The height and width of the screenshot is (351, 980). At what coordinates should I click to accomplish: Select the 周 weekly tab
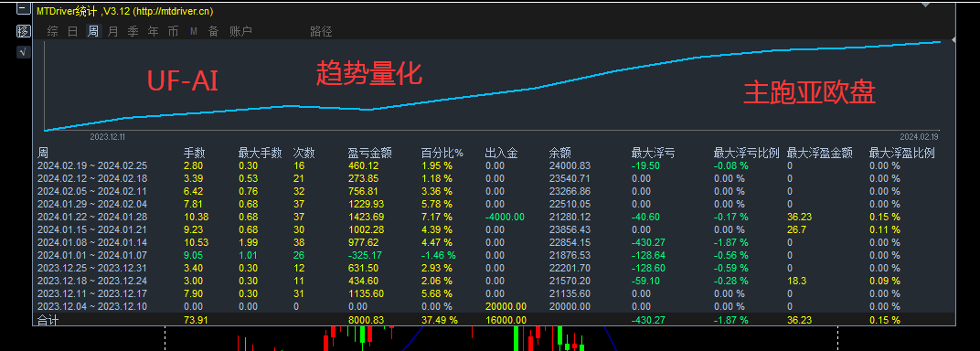(92, 31)
